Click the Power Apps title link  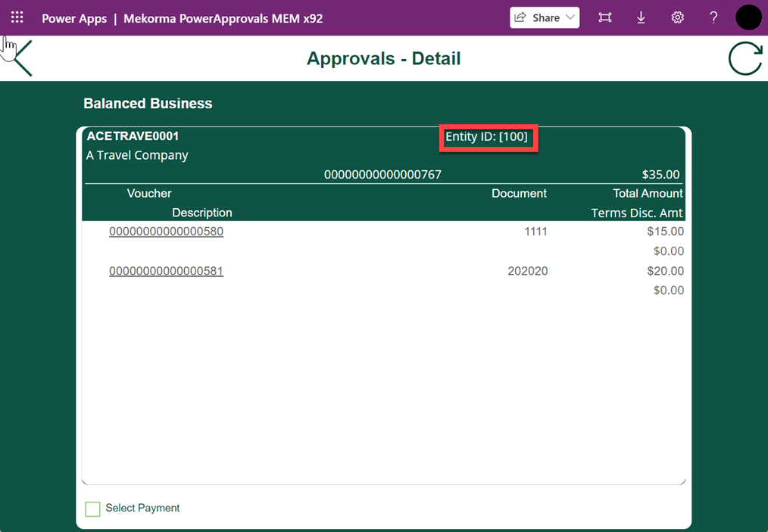pos(74,19)
